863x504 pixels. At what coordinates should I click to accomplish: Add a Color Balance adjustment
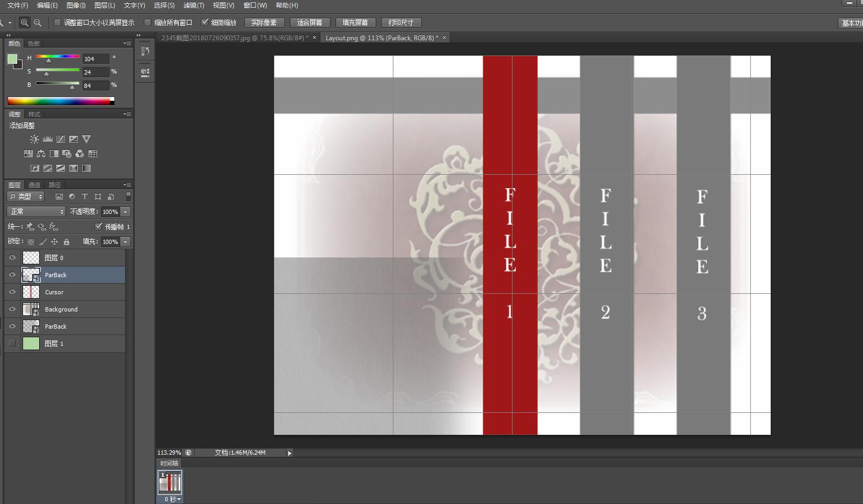coord(41,154)
